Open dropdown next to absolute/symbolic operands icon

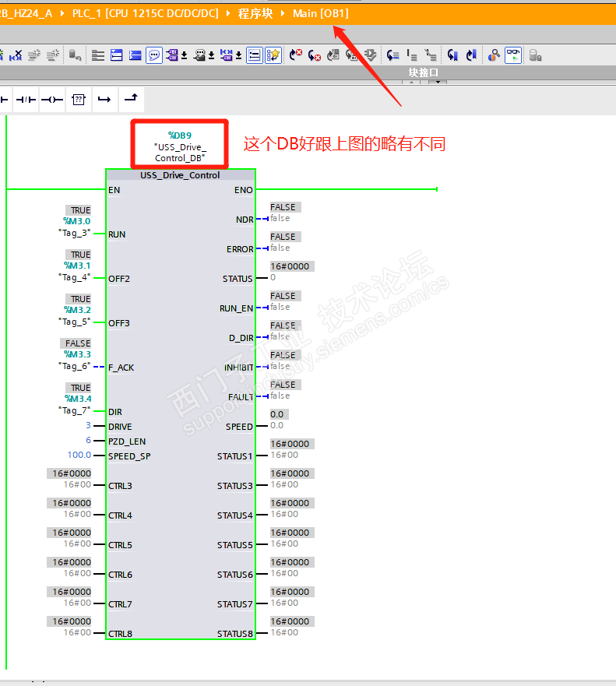pyautogui.click(x=185, y=55)
